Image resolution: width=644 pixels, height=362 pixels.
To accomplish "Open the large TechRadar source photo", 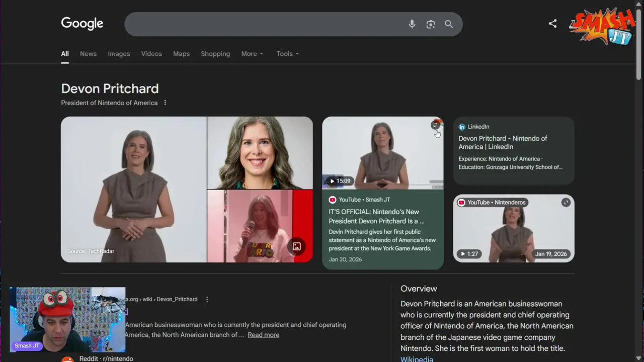I will 134,190.
